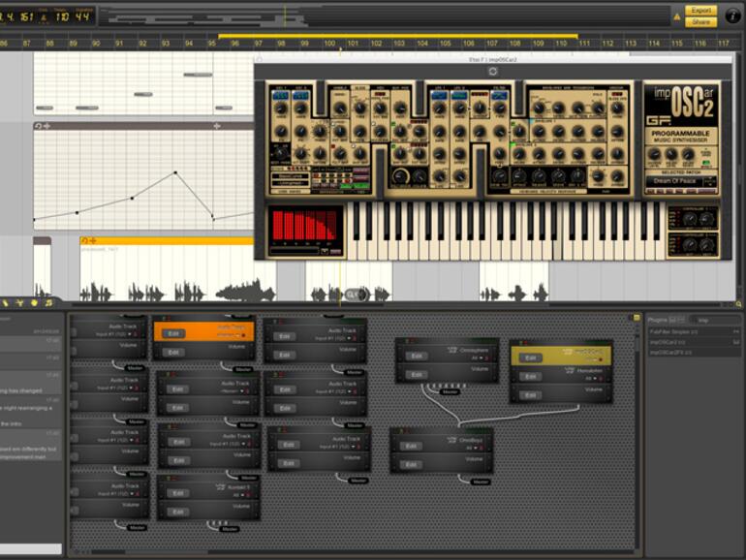Click the Share button

(x=699, y=21)
